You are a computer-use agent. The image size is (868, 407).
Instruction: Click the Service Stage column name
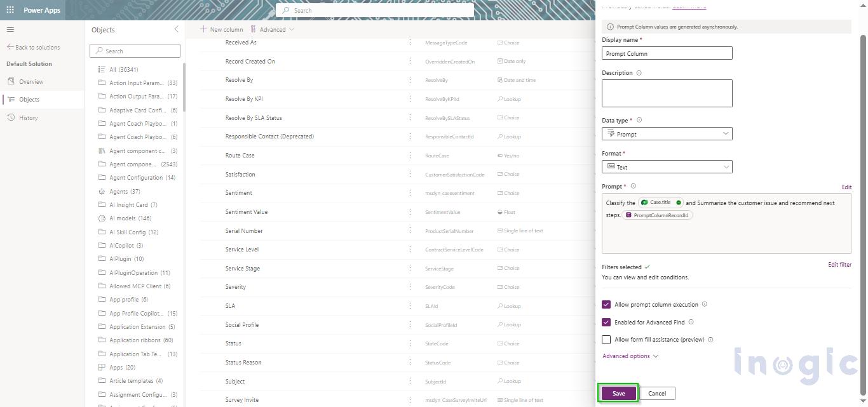[243, 269]
